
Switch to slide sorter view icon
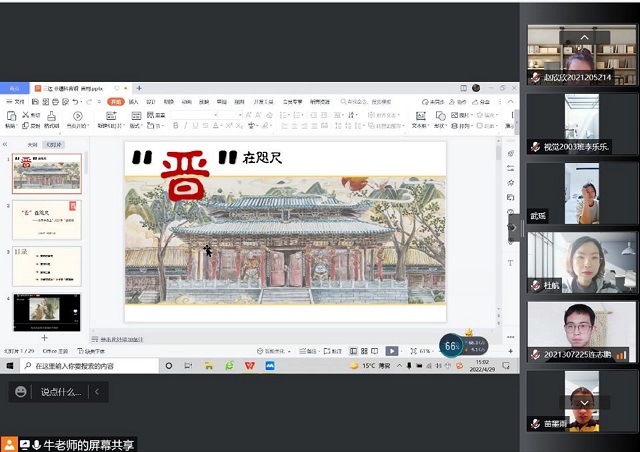364,351
